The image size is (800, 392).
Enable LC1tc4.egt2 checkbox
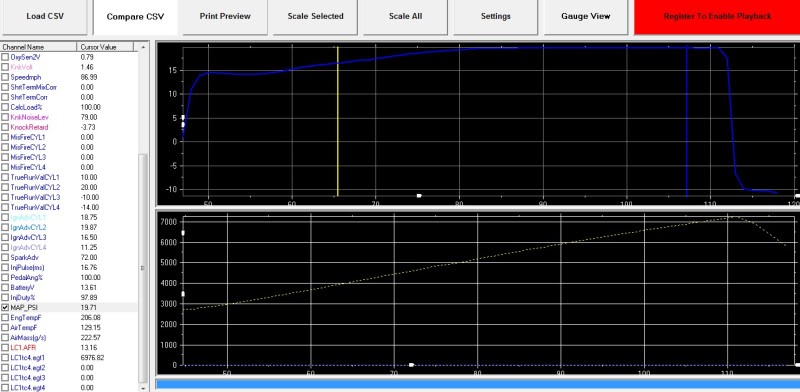(5, 368)
